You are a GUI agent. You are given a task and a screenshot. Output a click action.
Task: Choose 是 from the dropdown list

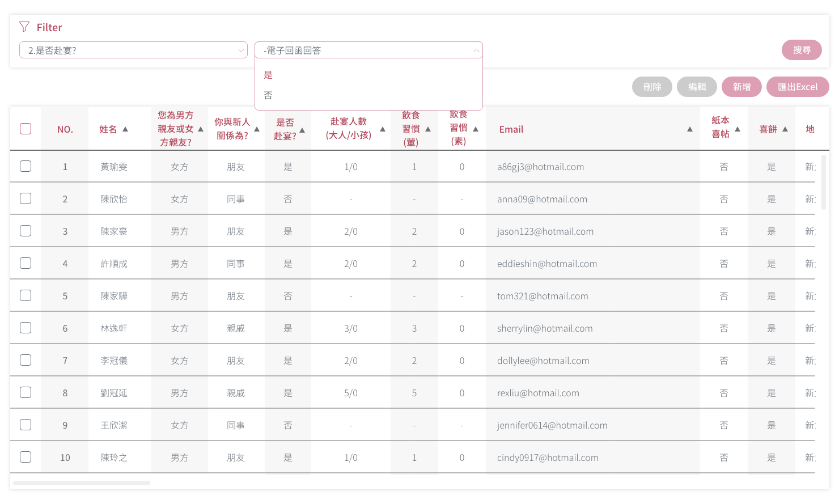pos(268,75)
